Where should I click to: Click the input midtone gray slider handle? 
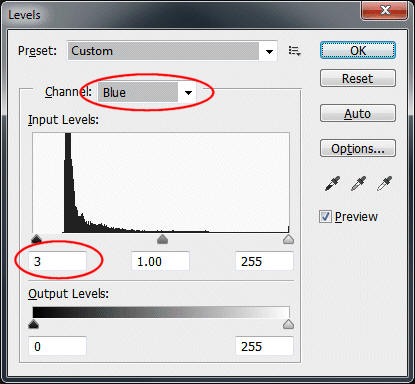click(162, 239)
